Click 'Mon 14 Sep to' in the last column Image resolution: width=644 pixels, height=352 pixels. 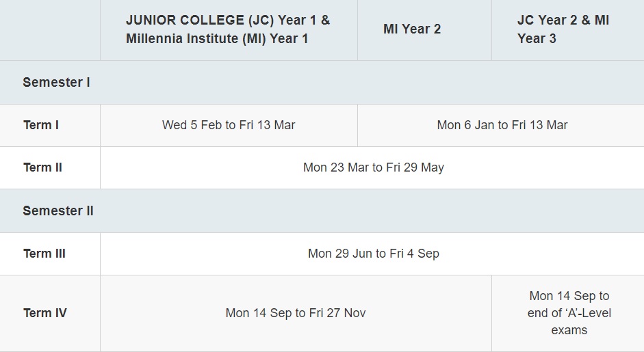[x=569, y=296]
